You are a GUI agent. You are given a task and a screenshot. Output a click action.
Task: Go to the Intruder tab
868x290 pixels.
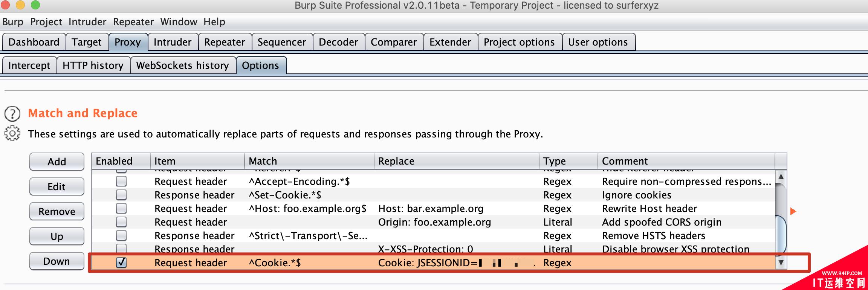point(173,42)
